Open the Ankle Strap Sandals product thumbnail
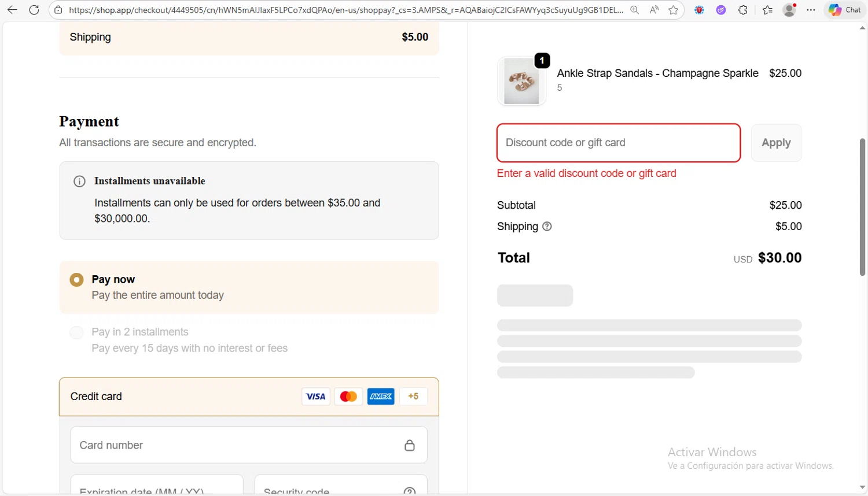The width and height of the screenshot is (868, 496). (x=521, y=82)
